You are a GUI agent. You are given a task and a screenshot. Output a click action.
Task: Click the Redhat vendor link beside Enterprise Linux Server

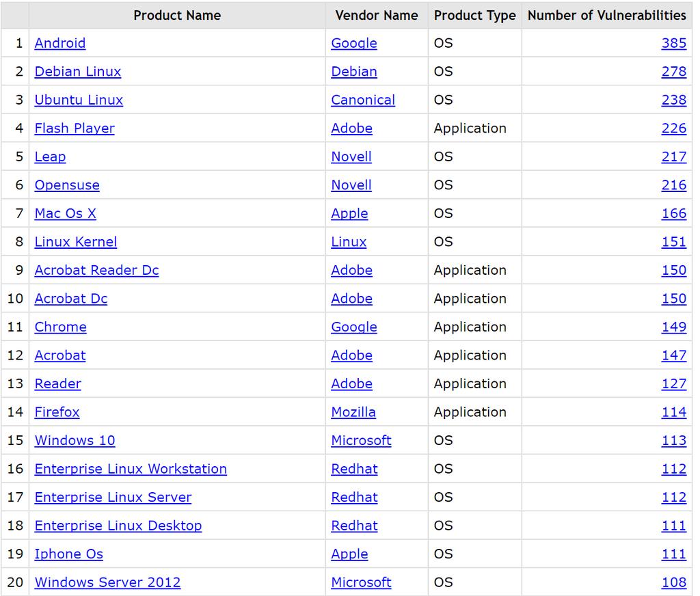355,498
